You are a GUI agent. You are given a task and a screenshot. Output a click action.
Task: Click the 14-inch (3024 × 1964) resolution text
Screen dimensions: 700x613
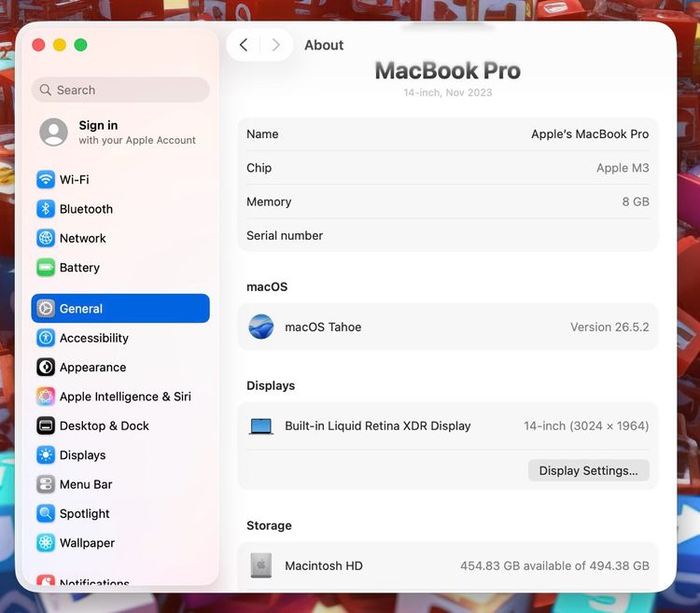(x=586, y=426)
